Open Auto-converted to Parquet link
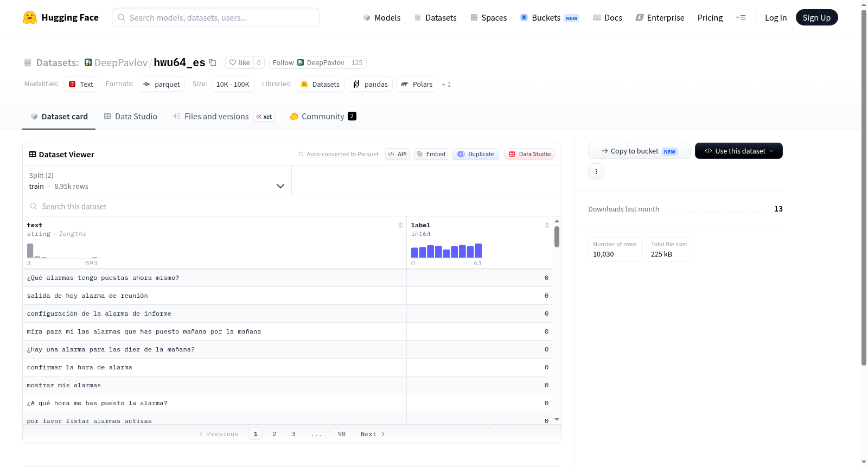 339,154
